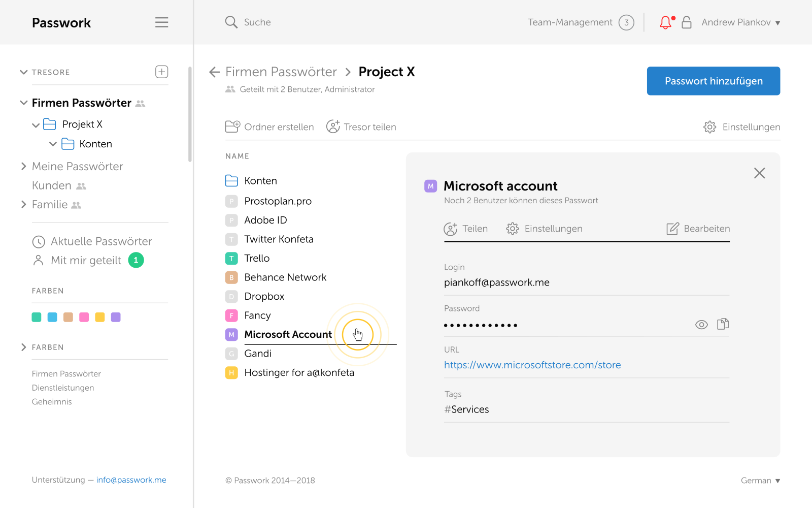Click the Microsoft account purple M badge
The width and height of the screenshot is (812, 508).
click(430, 186)
